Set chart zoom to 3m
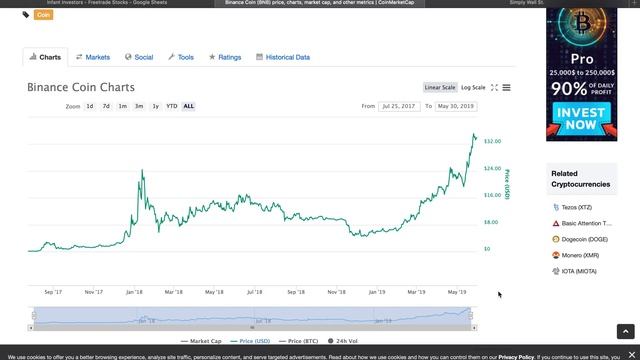640x360 pixels. pyautogui.click(x=139, y=106)
